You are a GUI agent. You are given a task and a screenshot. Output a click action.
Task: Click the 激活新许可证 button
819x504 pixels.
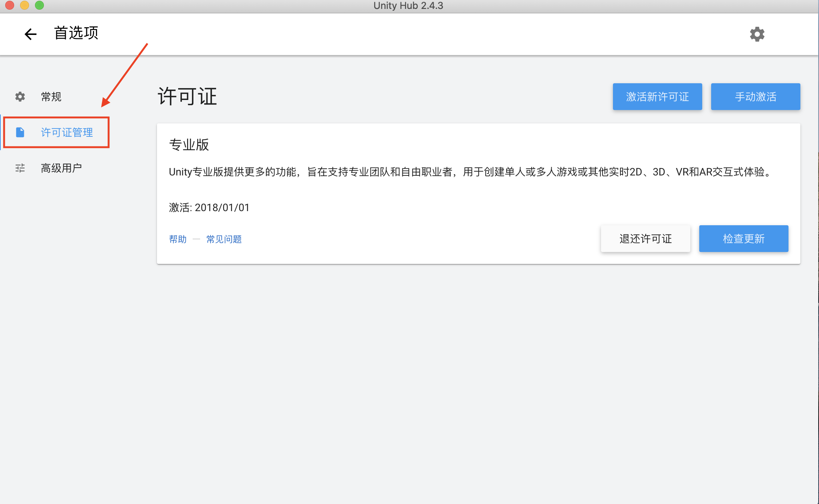click(x=657, y=97)
